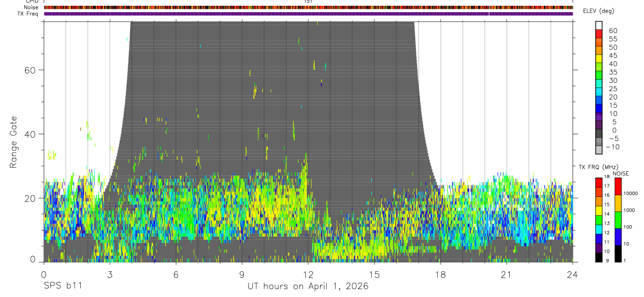644x297 pixels.
Task: Click the 55 value on ELEV scale
Action: pyautogui.click(x=613, y=39)
